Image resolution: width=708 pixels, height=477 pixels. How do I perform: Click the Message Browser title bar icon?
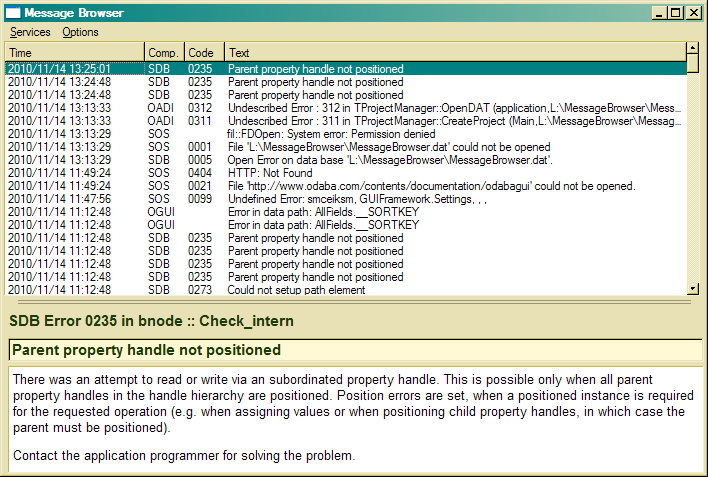(13, 13)
